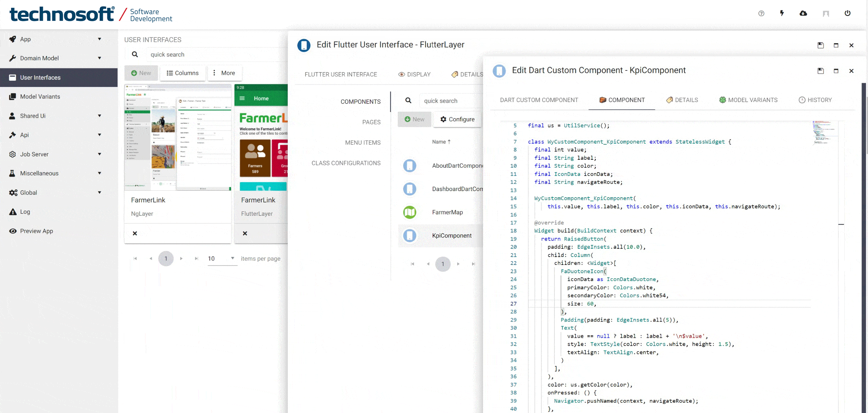The width and height of the screenshot is (868, 413).
Task: Click the Model Variants sidebar icon
Action: click(12, 97)
